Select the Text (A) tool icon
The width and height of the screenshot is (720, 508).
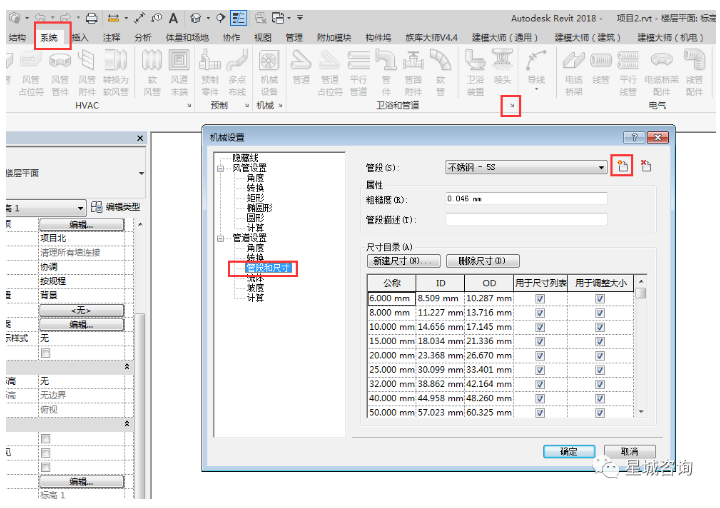pyautogui.click(x=173, y=18)
